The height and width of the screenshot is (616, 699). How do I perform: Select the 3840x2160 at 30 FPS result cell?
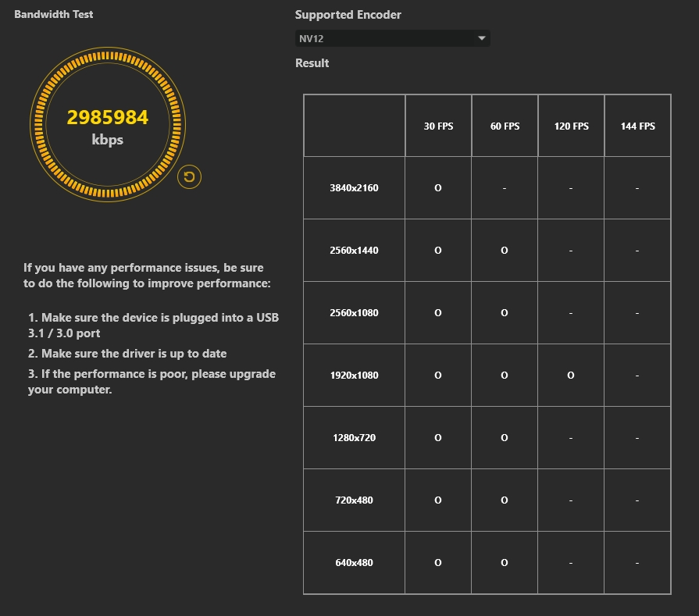click(438, 187)
